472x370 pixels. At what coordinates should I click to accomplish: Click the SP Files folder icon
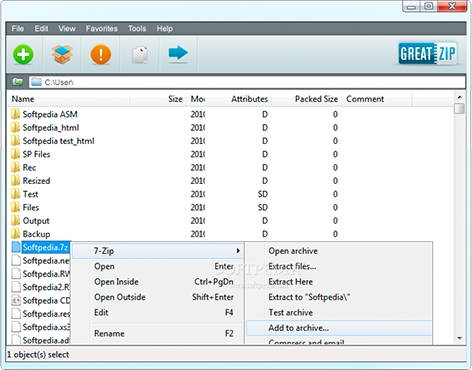(15, 154)
